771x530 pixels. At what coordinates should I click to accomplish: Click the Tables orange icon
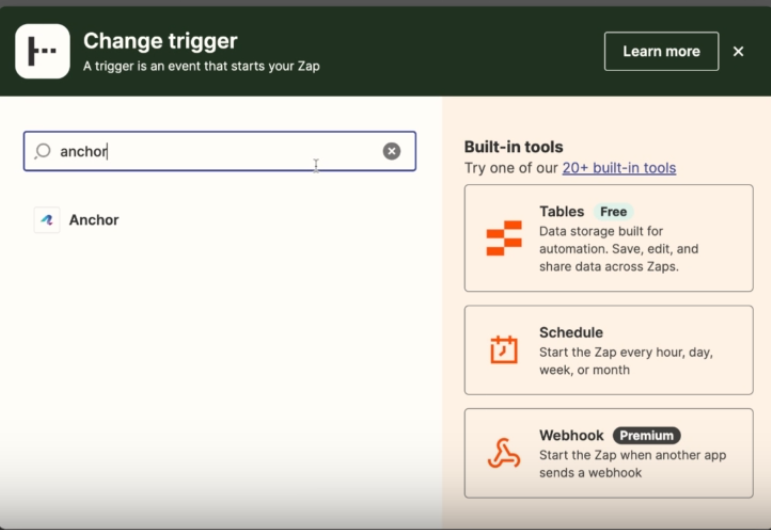504,238
